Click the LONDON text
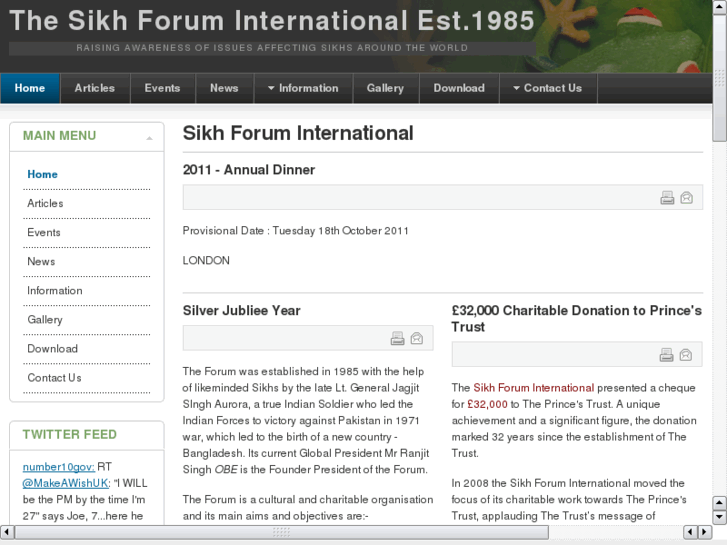Viewport: 727px width, 545px height. pos(206,261)
